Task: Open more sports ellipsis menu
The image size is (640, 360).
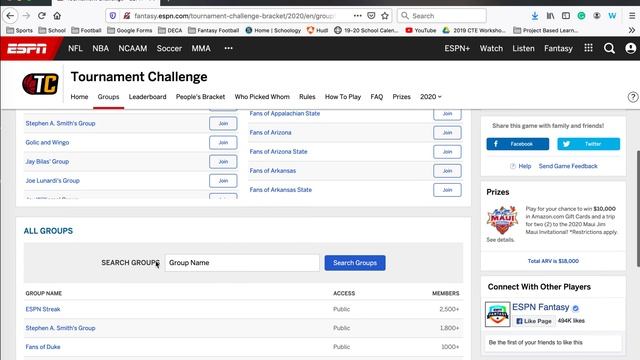Action: pyautogui.click(x=229, y=48)
